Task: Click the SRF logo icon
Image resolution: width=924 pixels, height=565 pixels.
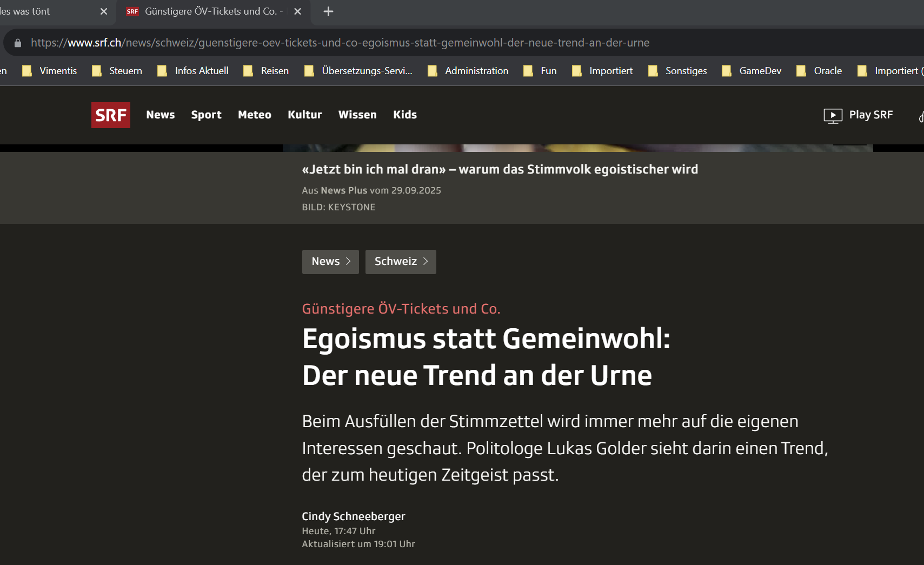Action: (111, 115)
